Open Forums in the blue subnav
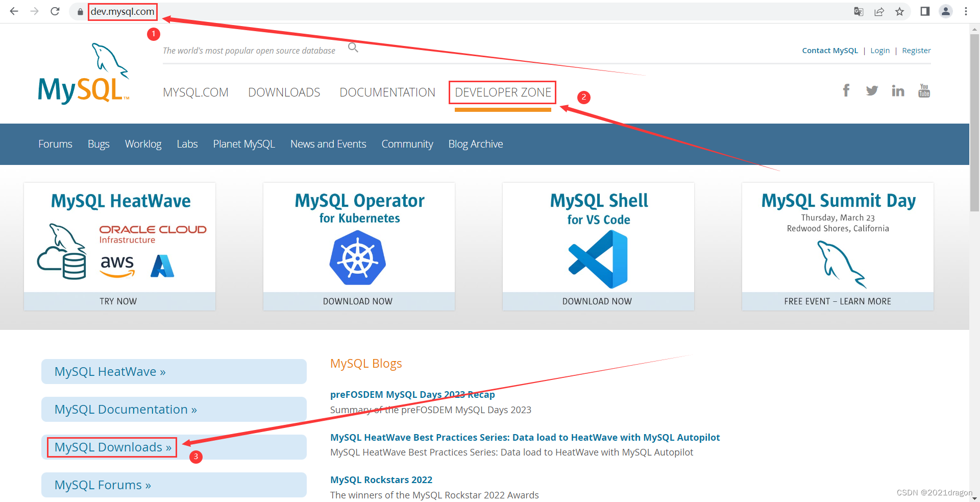Screen dimensions: 980x502 click(55, 144)
